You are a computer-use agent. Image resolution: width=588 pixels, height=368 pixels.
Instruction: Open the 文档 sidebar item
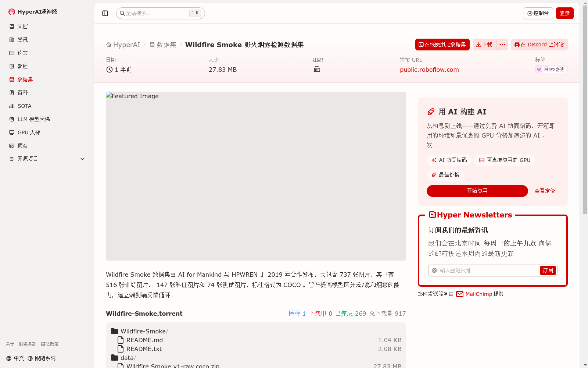[x=47, y=26]
